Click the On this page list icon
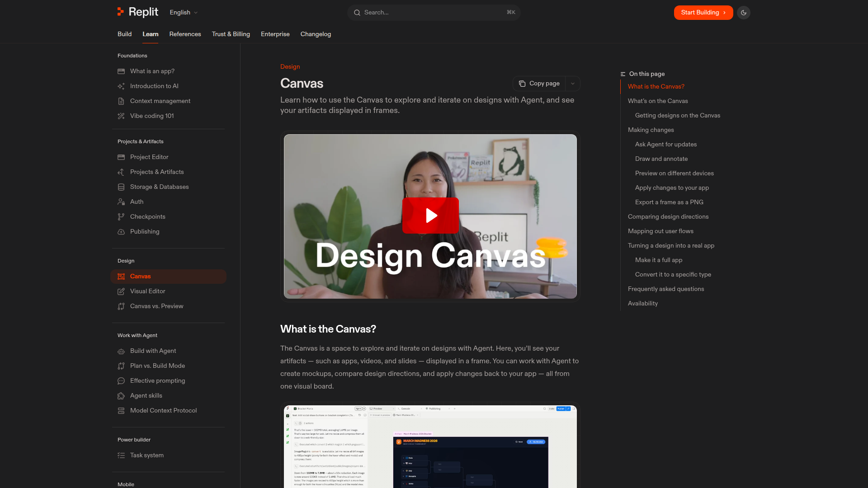The image size is (868, 488). [623, 74]
